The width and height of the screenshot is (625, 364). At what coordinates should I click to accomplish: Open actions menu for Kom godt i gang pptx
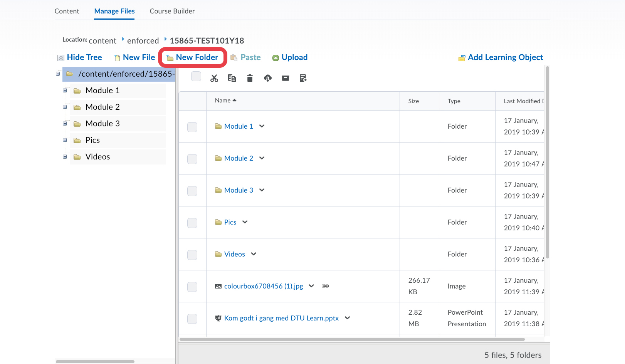348,318
